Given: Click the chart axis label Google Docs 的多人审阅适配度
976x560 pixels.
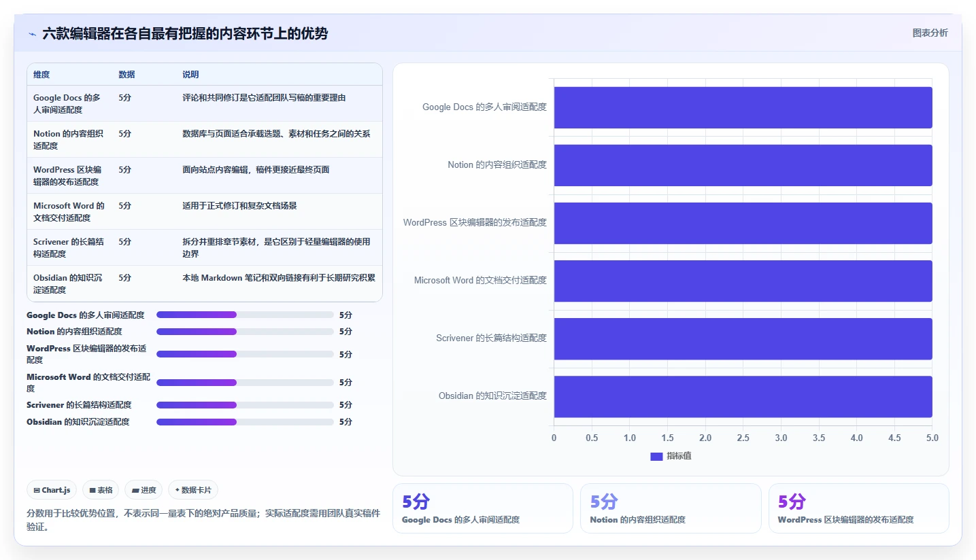Looking at the screenshot, I should [484, 107].
